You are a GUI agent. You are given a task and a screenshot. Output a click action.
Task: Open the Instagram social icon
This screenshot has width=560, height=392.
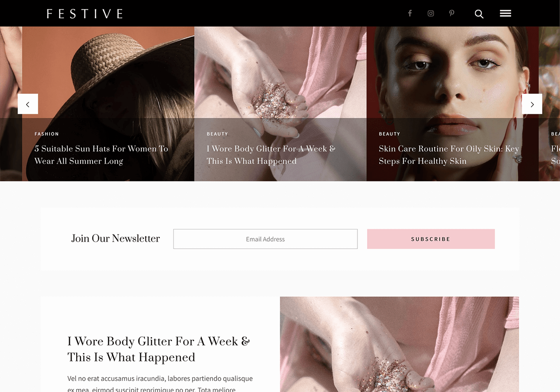pos(431,13)
